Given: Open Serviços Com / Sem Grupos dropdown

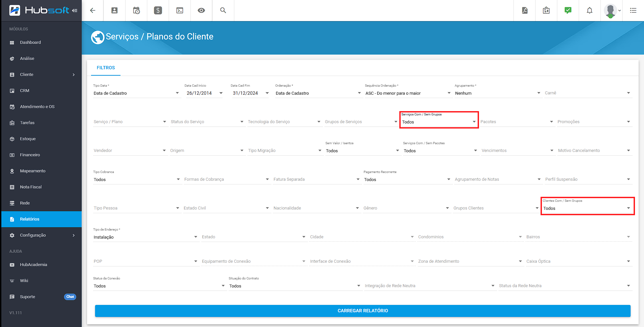Looking at the screenshot, I should click(x=439, y=122).
